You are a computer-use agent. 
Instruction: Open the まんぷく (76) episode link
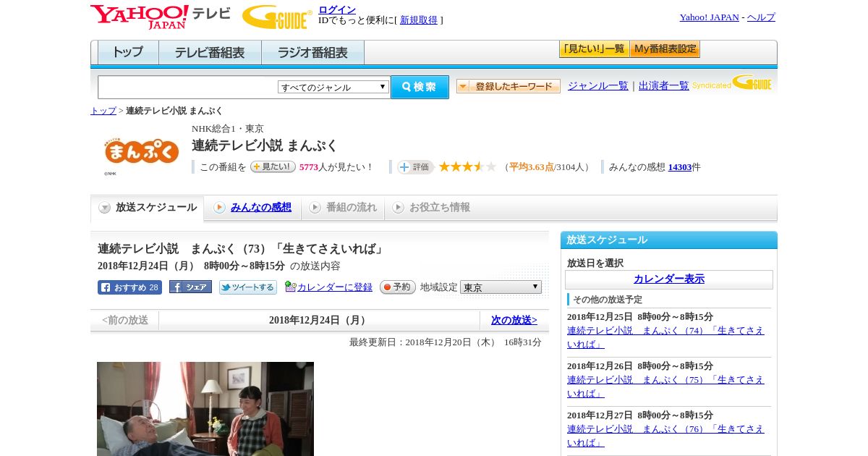(665, 436)
